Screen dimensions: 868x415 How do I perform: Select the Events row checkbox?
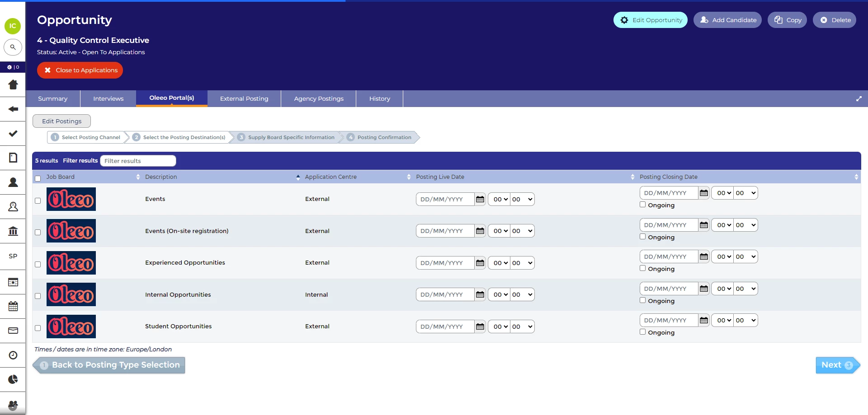click(x=38, y=201)
